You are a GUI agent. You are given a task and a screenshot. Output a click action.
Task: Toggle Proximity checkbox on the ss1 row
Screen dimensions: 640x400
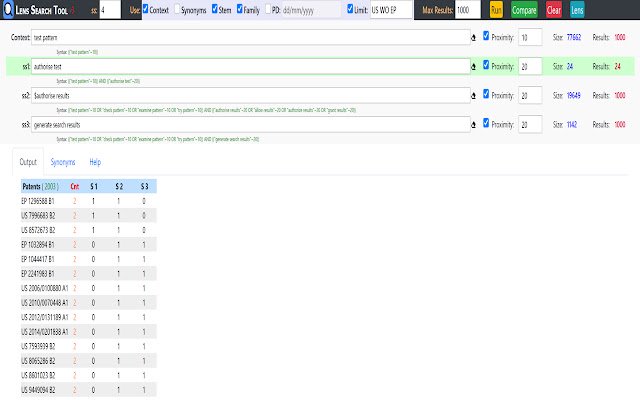(486, 65)
